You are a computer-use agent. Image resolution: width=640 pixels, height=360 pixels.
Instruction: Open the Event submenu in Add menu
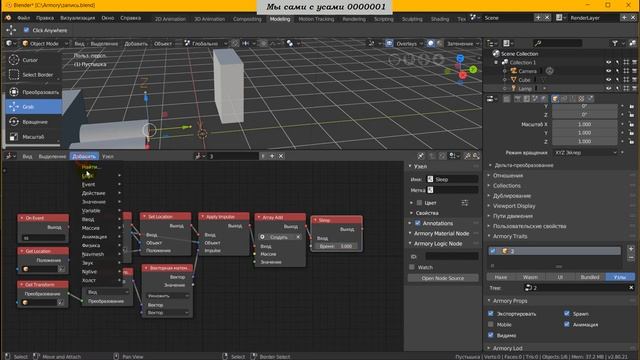point(101,184)
